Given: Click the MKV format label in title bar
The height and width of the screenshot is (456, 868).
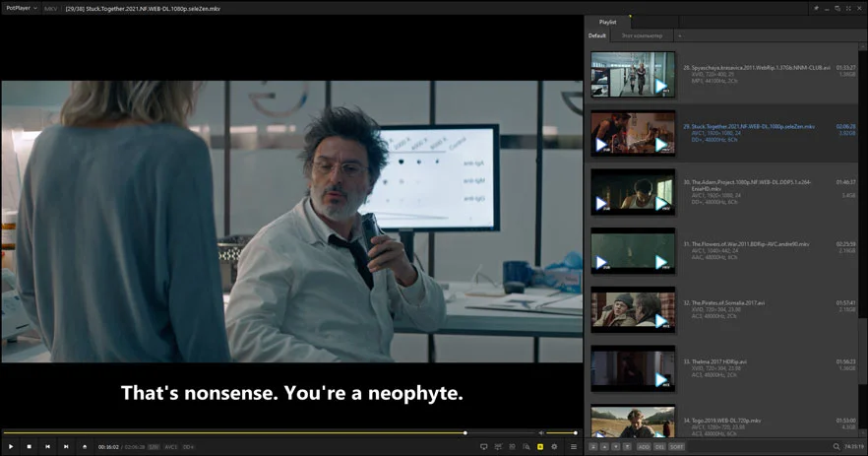Looking at the screenshot, I should click(50, 9).
